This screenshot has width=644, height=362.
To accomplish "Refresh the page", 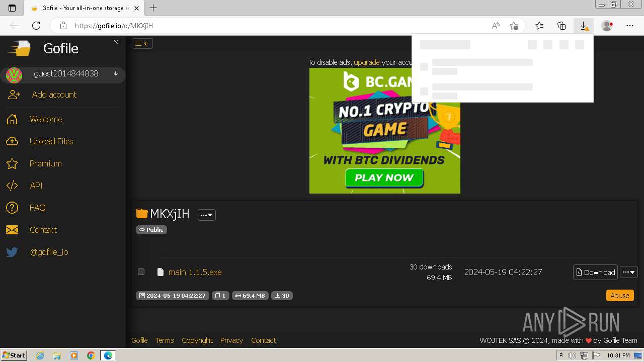I will point(36,26).
